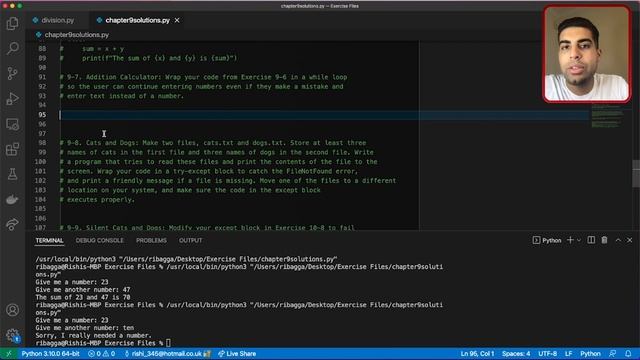Viewport: 640px width, 360px height.
Task: Add a new terminal with plus icon
Action: point(570,240)
